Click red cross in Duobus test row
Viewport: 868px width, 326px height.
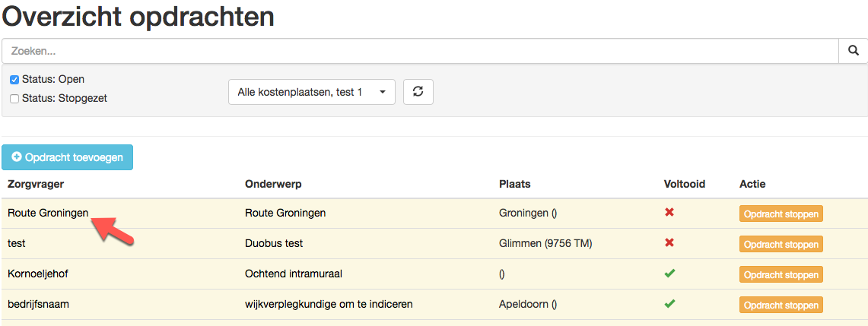(x=669, y=242)
